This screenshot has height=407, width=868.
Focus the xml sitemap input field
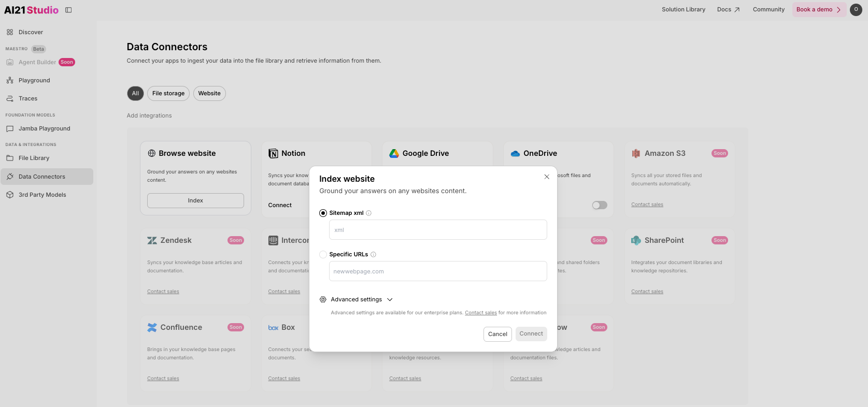[x=438, y=229]
